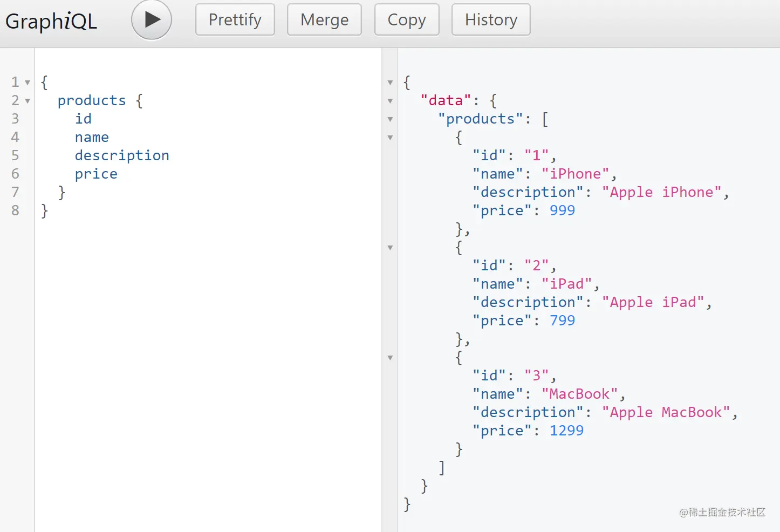Click the "MacBook" name value
Image resolution: width=780 pixels, height=532 pixels.
coord(580,394)
